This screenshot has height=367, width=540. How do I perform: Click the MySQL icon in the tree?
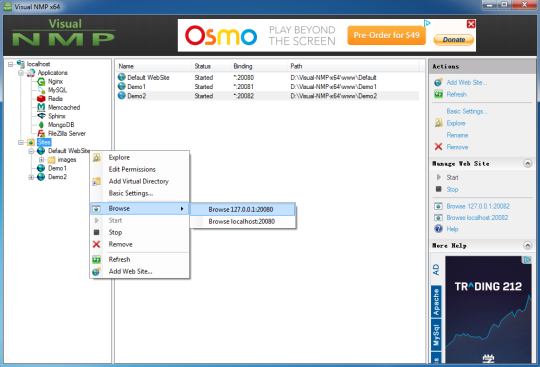point(41,90)
